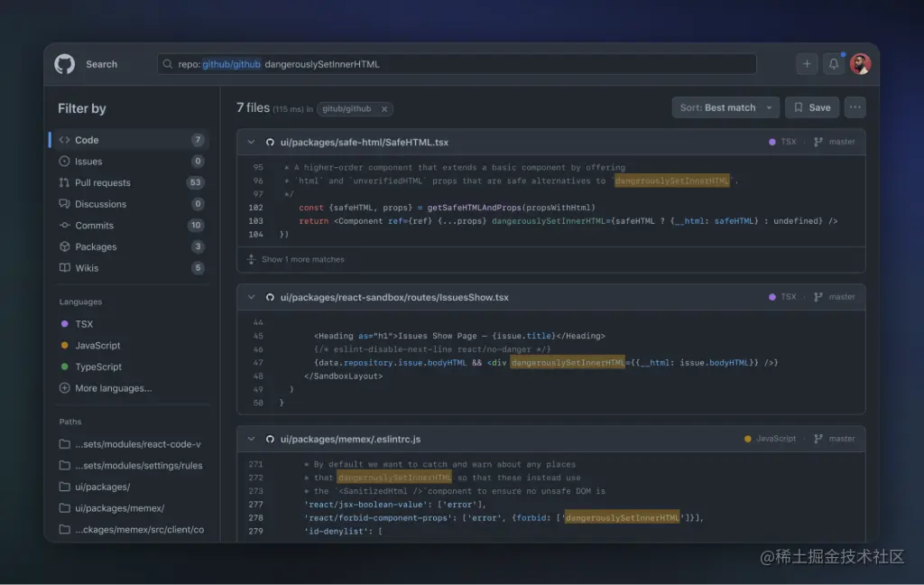924x585 pixels.
Task: Open the user avatar menu
Action: pos(860,64)
